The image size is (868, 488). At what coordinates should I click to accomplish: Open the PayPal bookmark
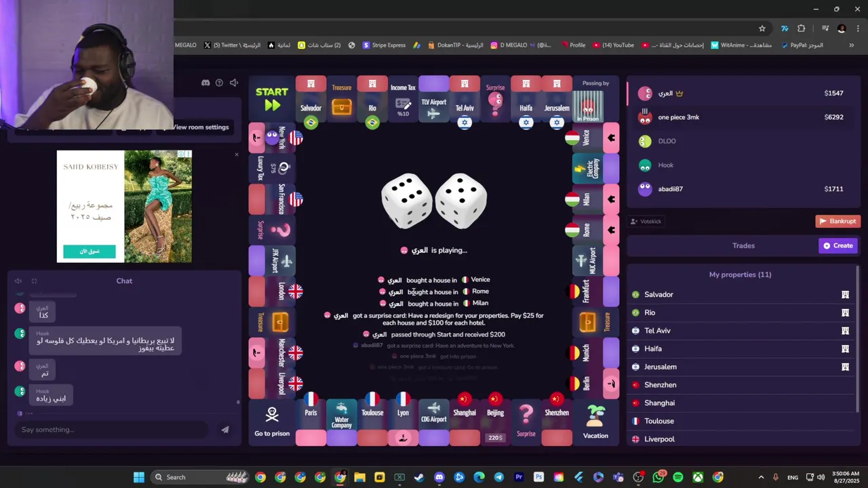(x=802, y=45)
